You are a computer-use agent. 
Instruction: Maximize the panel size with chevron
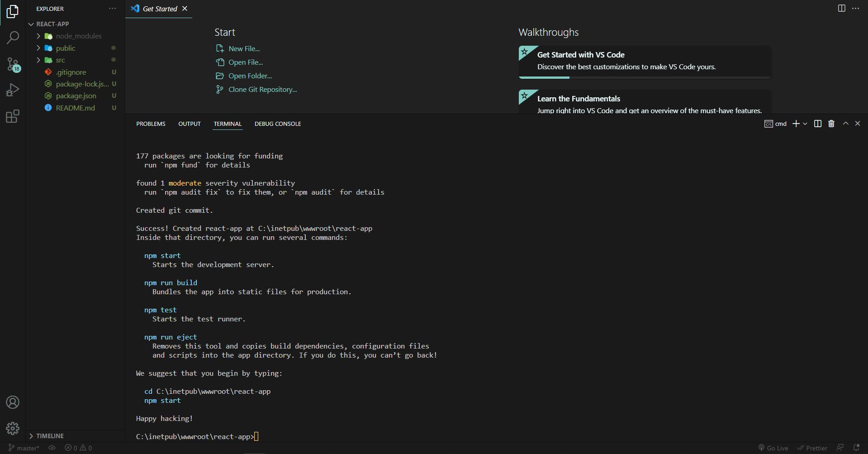point(845,123)
